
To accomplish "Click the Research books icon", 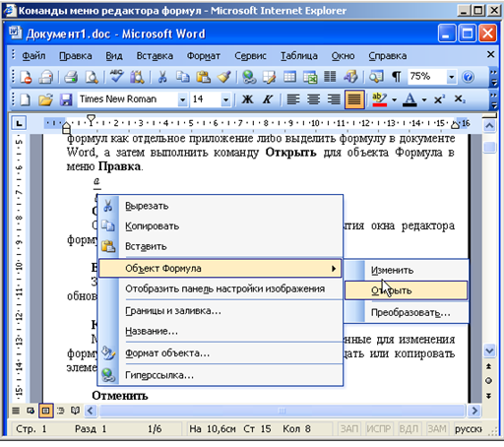I will (x=137, y=77).
